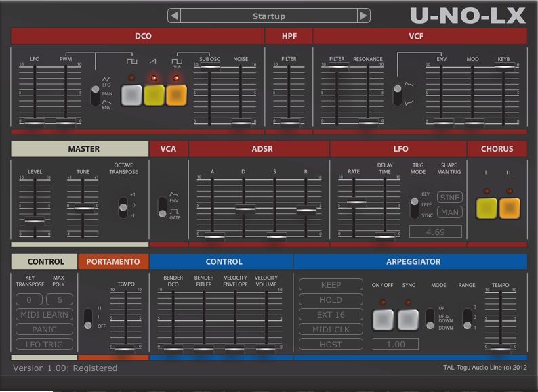This screenshot has height=392, width=538.
Task: Click the VCF resonance slider handle
Action: coord(368,123)
